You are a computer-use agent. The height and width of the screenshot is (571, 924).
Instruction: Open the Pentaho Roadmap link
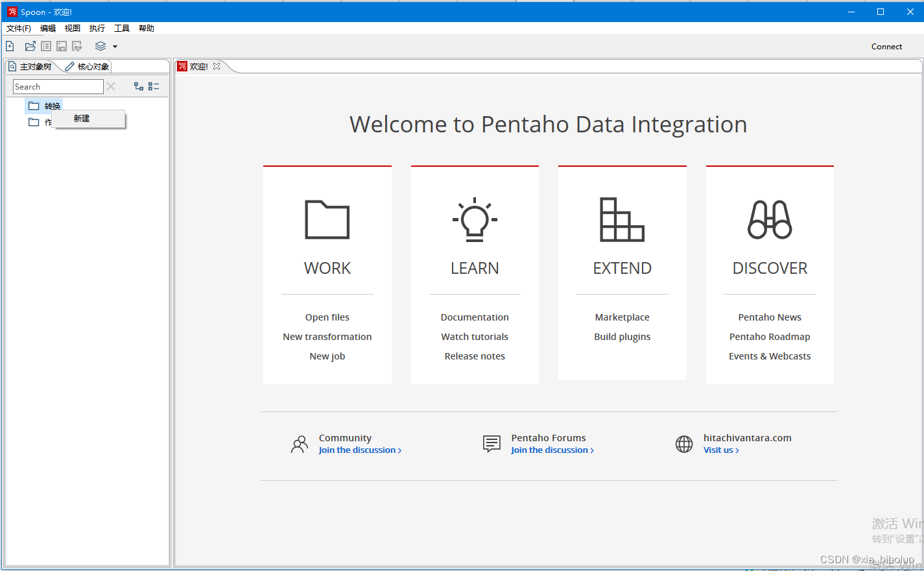point(770,337)
